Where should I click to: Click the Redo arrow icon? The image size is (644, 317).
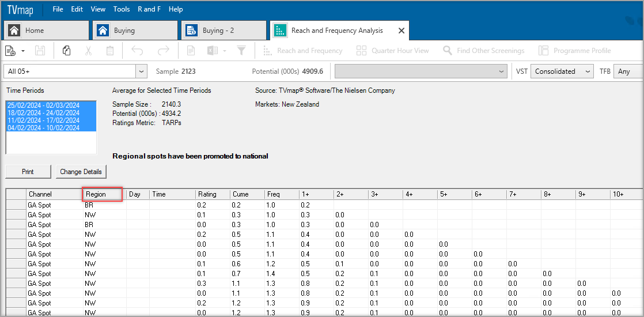pyautogui.click(x=164, y=51)
